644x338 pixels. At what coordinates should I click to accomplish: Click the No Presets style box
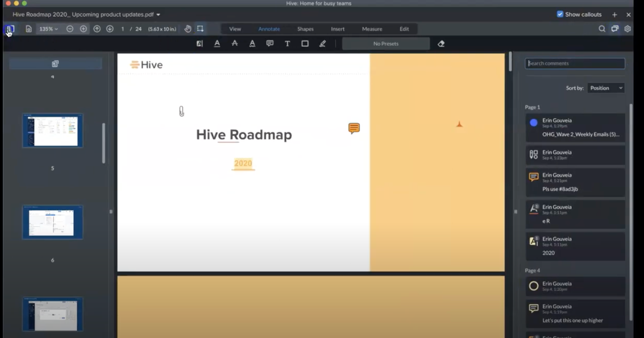click(x=386, y=43)
